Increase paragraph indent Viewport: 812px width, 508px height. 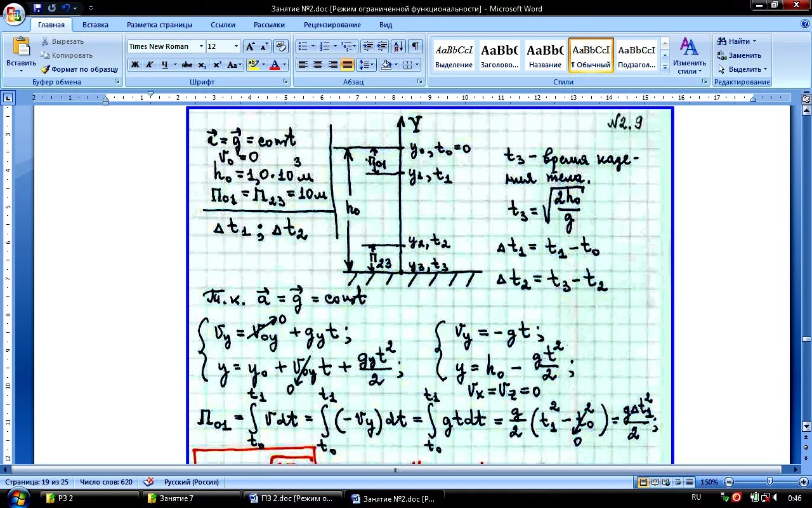382,46
